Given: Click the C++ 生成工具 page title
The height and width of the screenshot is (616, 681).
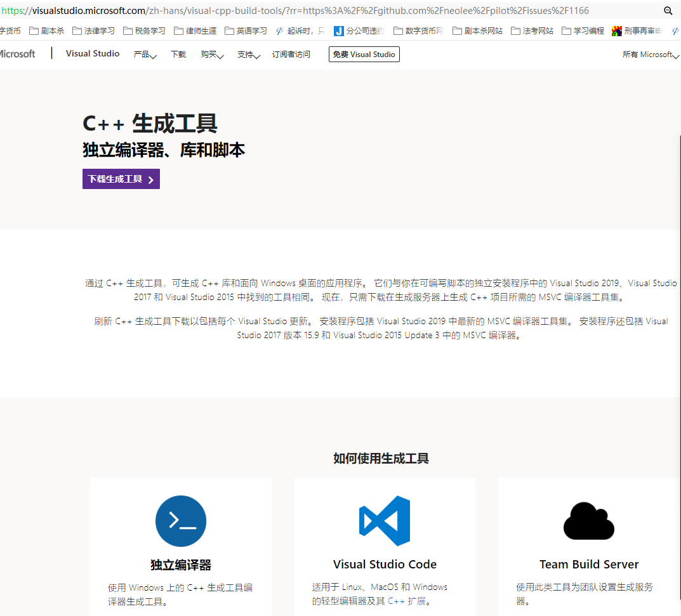Looking at the screenshot, I should point(150,123).
